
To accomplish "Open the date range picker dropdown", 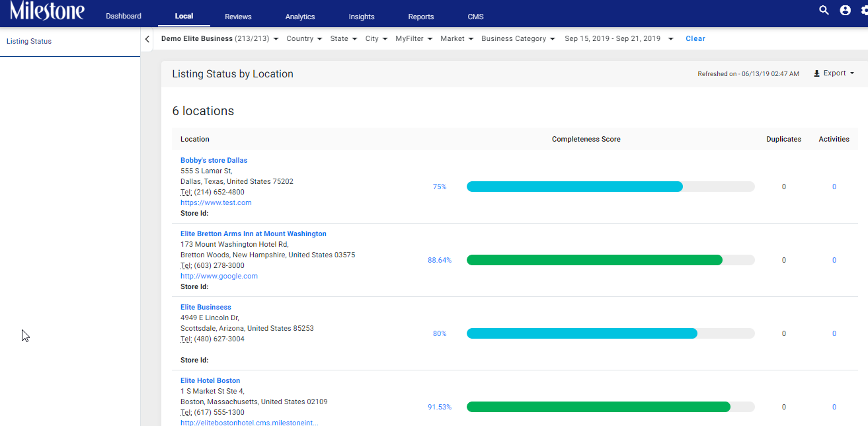I will click(x=619, y=38).
